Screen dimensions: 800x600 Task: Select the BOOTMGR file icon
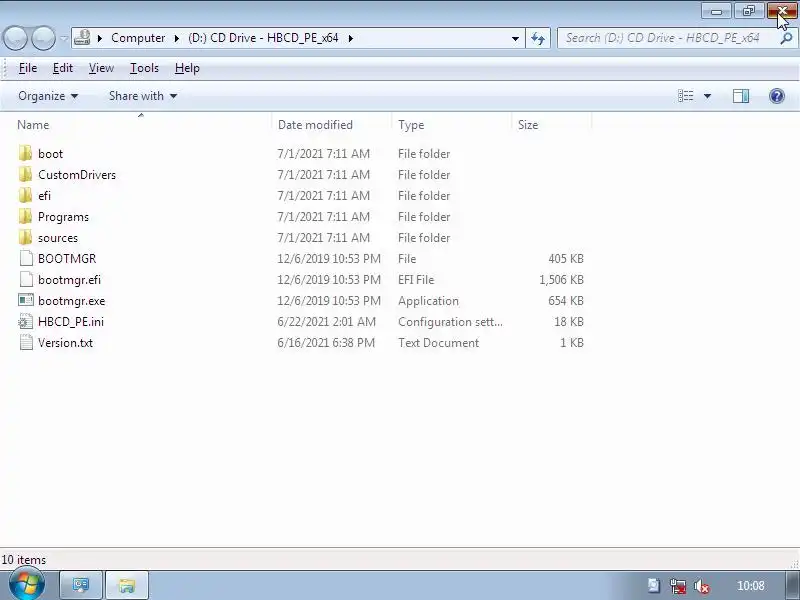click(x=26, y=258)
